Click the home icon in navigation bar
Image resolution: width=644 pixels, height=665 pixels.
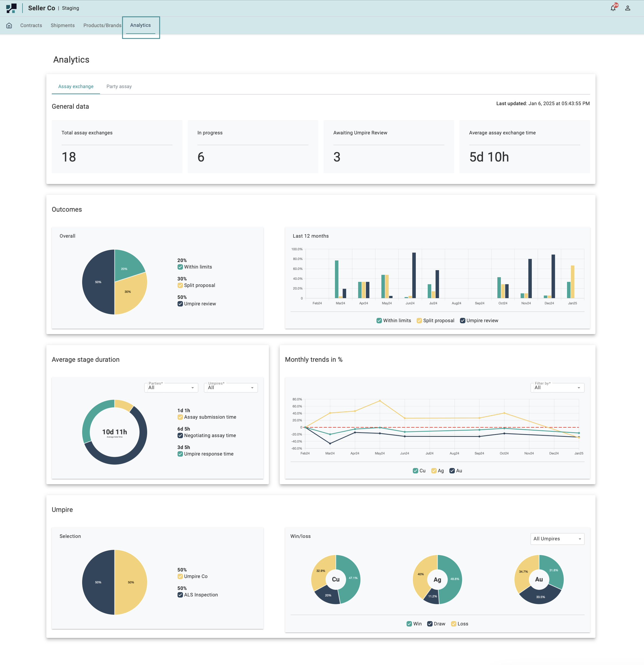click(x=9, y=25)
